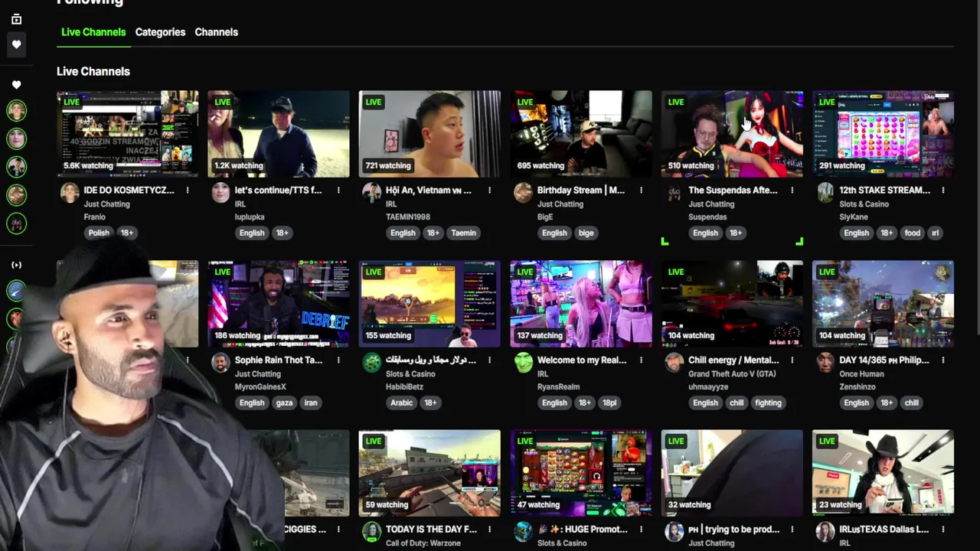Viewport: 980px width, 551px height.
Task: Click the Polish language tag
Action: tap(99, 233)
